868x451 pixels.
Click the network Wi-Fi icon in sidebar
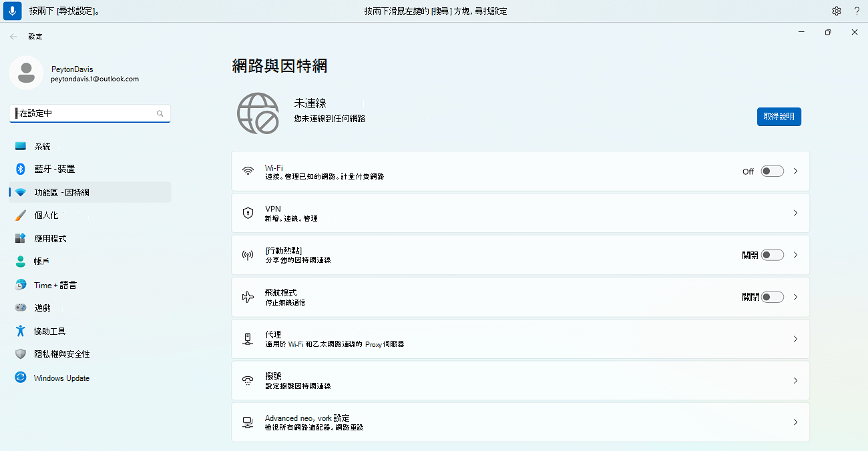coord(21,192)
